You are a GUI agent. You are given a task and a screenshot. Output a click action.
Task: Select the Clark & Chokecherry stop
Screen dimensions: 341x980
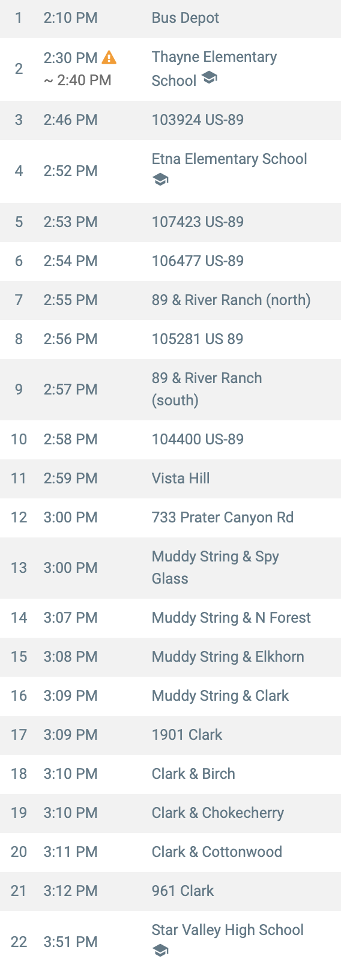pyautogui.click(x=170, y=813)
